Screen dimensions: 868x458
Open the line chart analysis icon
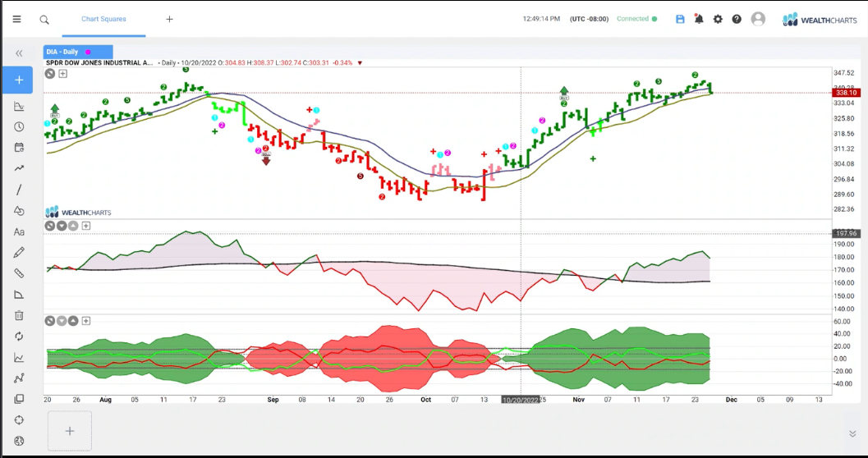(x=19, y=357)
